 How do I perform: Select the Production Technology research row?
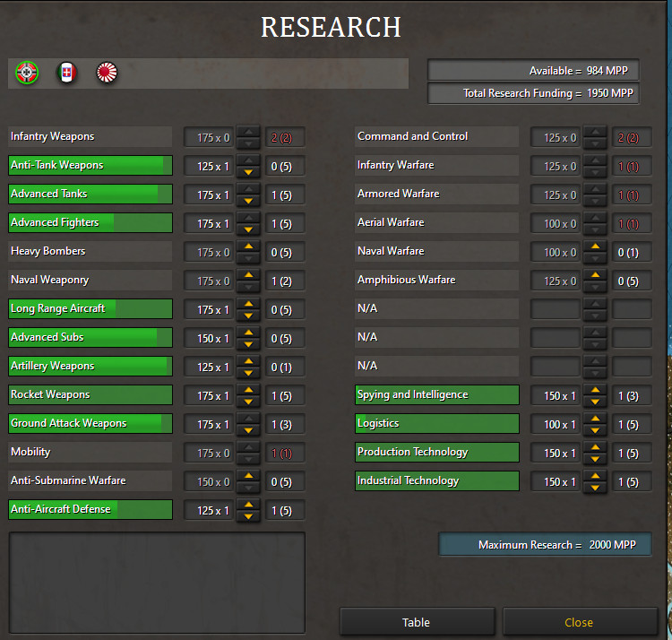pos(437,453)
